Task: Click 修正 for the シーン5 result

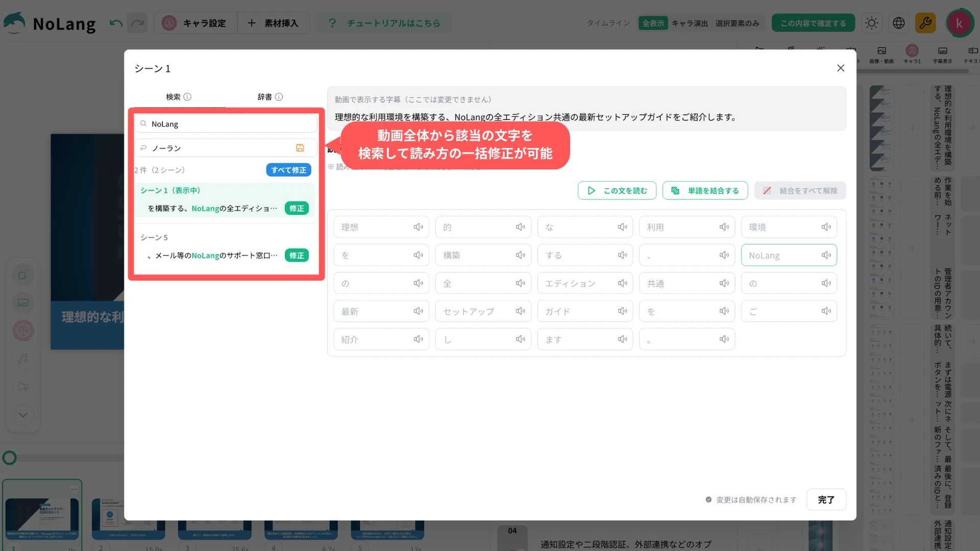Action: [x=297, y=256]
